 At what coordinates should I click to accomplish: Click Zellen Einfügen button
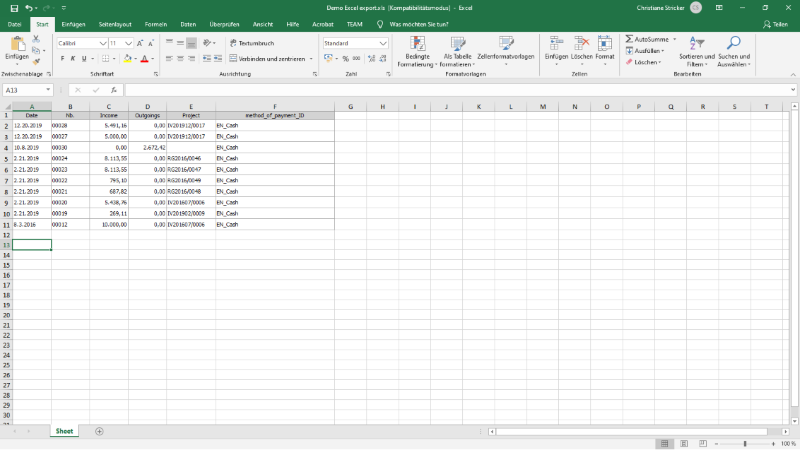click(x=556, y=51)
